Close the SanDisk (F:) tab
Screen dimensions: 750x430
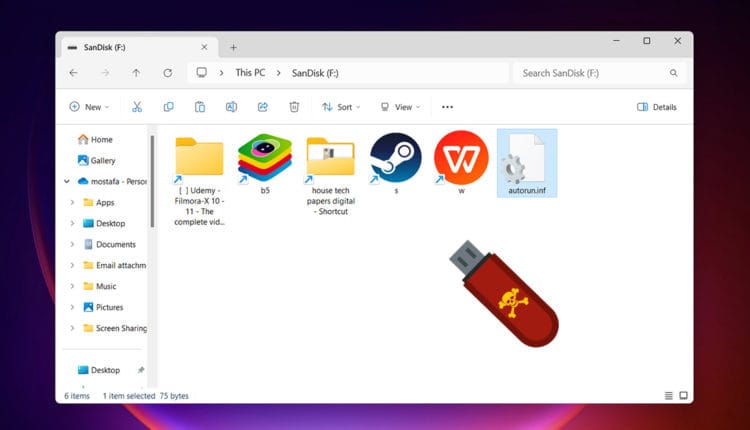click(x=204, y=47)
